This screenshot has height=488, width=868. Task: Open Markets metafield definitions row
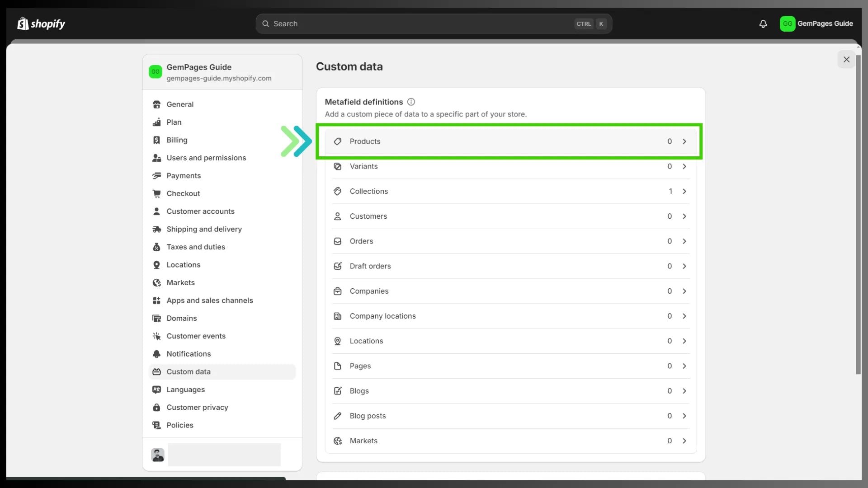[511, 441]
